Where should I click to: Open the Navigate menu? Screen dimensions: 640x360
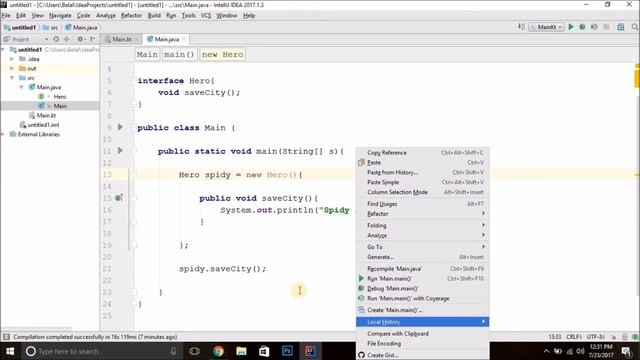(60, 16)
